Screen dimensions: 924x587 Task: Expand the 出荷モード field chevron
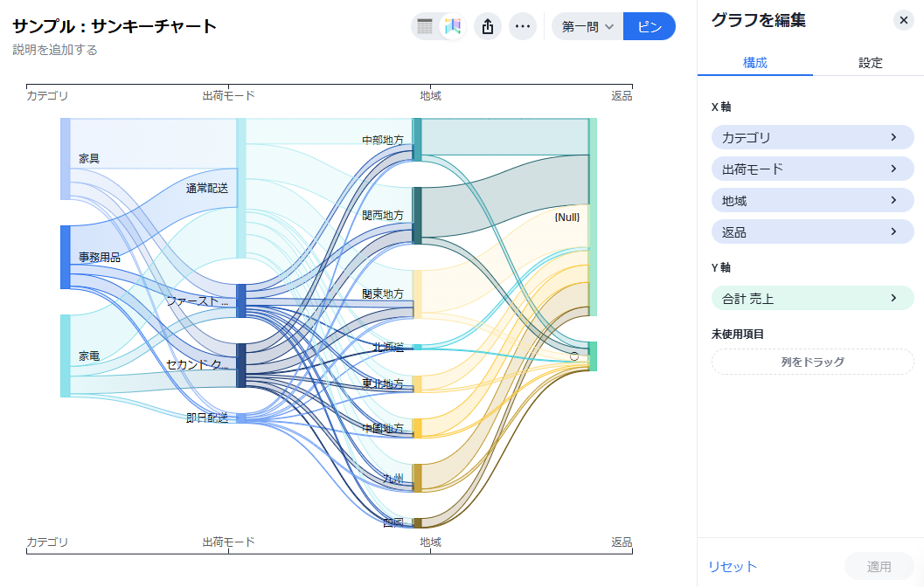893,169
